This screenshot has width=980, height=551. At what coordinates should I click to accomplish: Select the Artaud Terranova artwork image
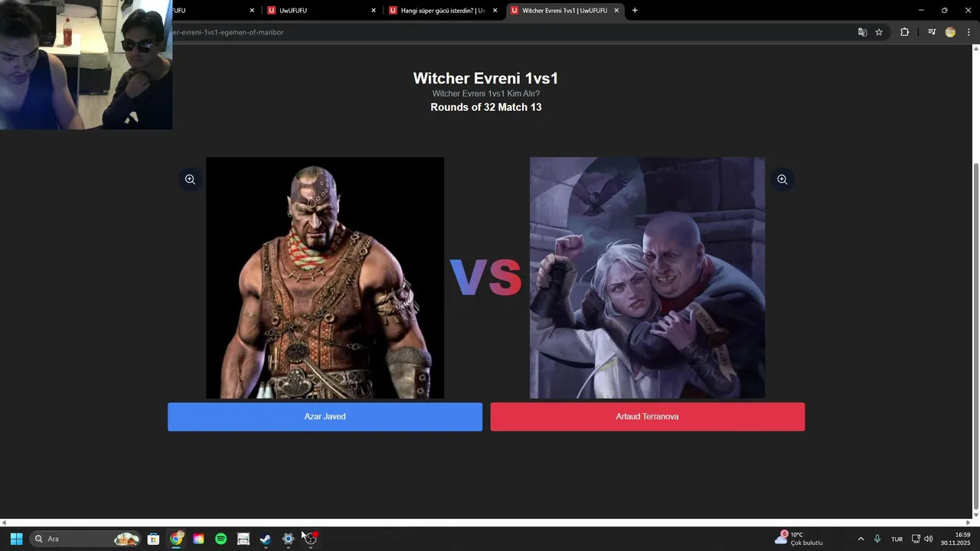point(647,278)
